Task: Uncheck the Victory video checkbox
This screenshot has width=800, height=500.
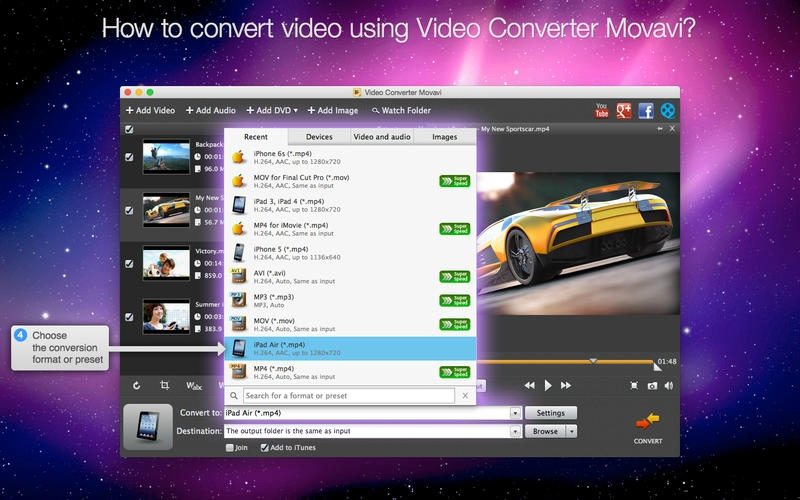Action: tap(130, 264)
